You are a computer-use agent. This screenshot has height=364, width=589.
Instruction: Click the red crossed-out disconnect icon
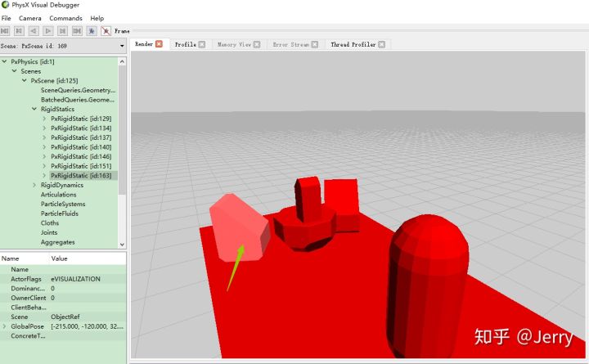coord(106,31)
